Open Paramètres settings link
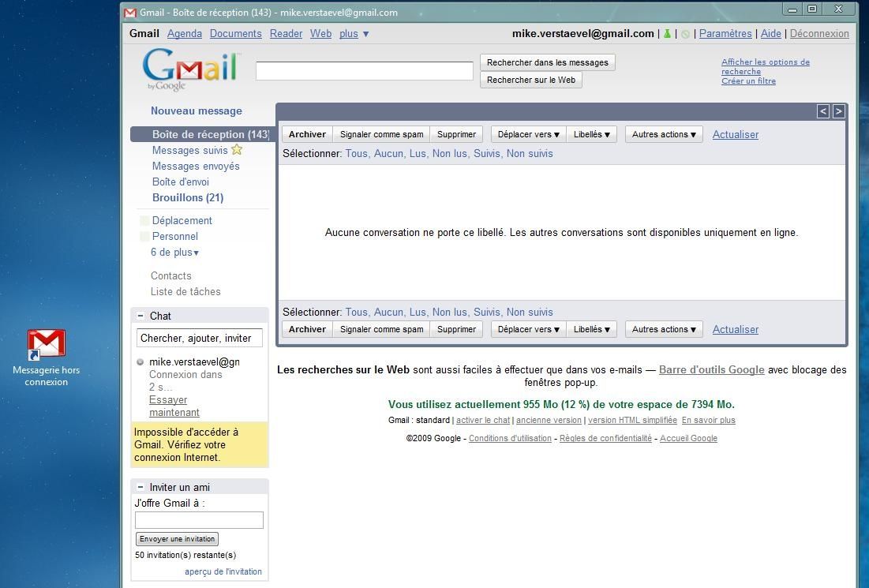Screen dimensions: 869x588 tap(725, 34)
